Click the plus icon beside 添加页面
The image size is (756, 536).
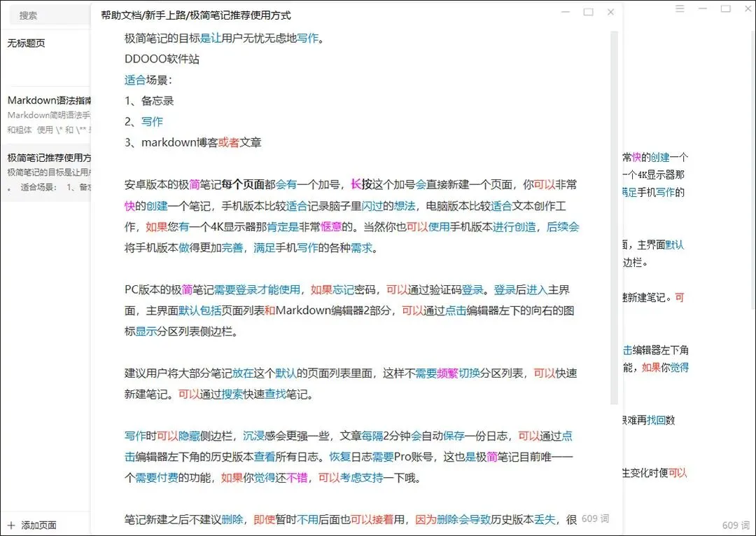click(12, 525)
